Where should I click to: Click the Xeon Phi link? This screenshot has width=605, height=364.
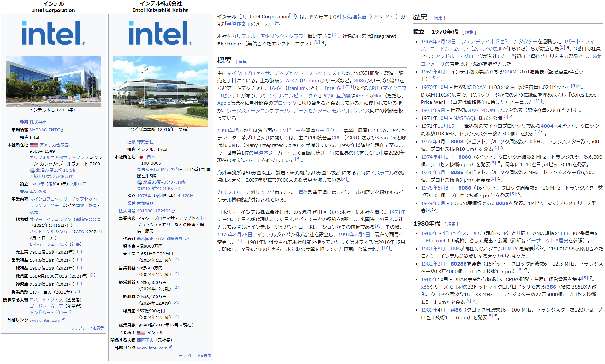(386, 138)
